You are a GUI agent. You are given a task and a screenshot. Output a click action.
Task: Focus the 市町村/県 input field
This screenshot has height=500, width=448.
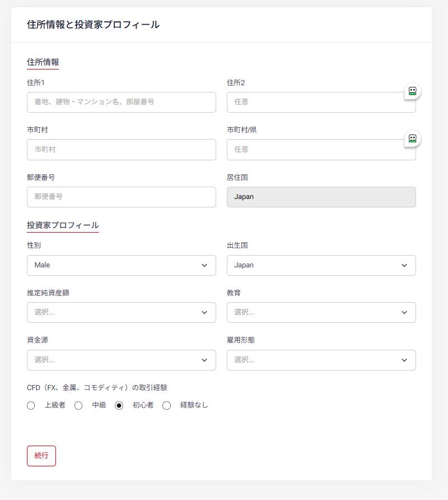point(314,150)
